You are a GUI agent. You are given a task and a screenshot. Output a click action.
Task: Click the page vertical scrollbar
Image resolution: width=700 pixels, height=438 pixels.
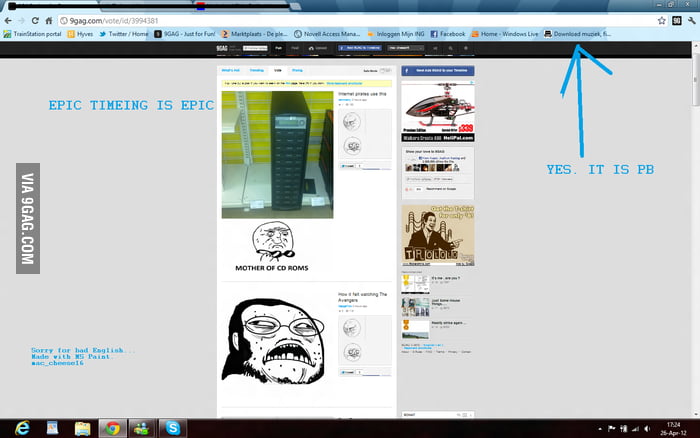[x=696, y=80]
